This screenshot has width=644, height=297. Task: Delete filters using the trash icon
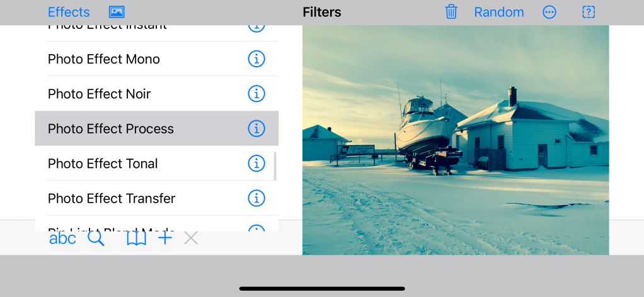click(451, 12)
